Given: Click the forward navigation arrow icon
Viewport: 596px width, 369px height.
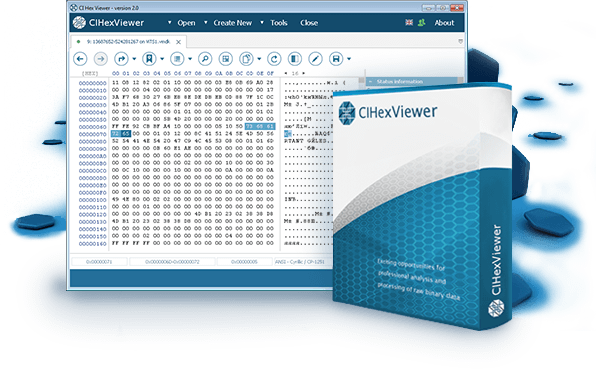Looking at the screenshot, I should [101, 59].
